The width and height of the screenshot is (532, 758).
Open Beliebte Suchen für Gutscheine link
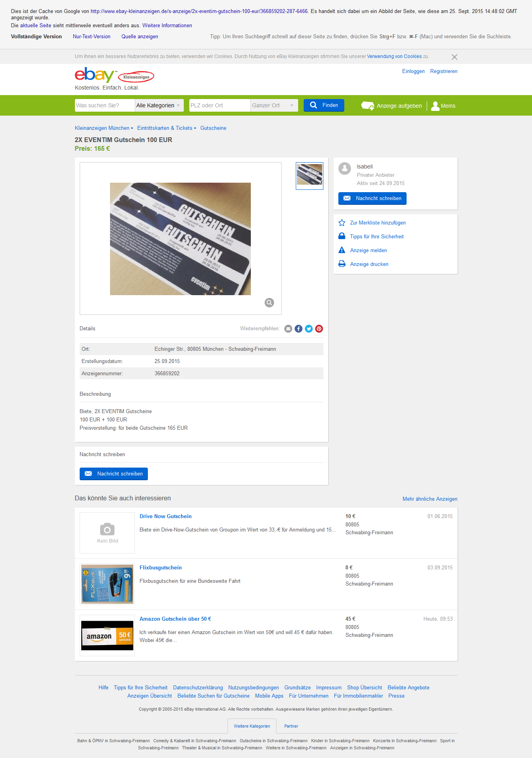point(213,696)
